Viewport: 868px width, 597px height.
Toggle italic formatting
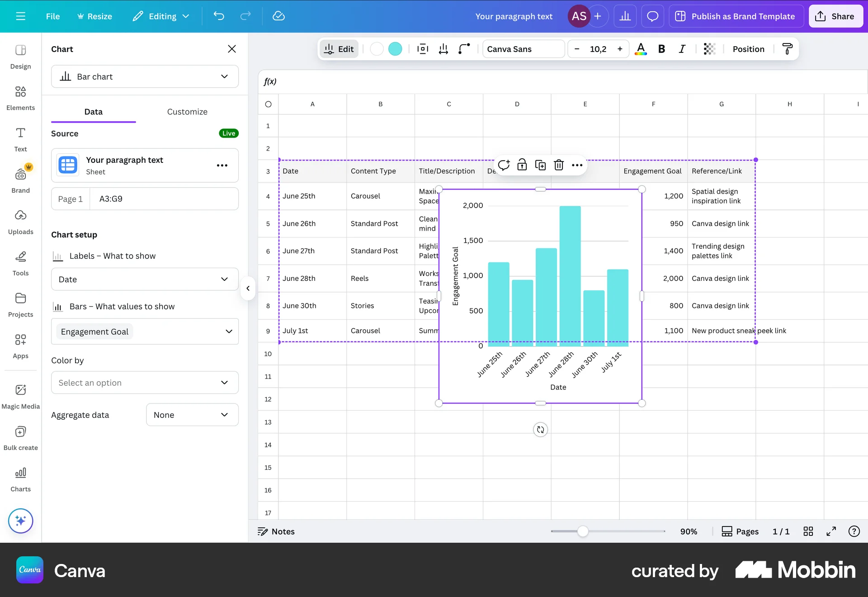coord(682,49)
